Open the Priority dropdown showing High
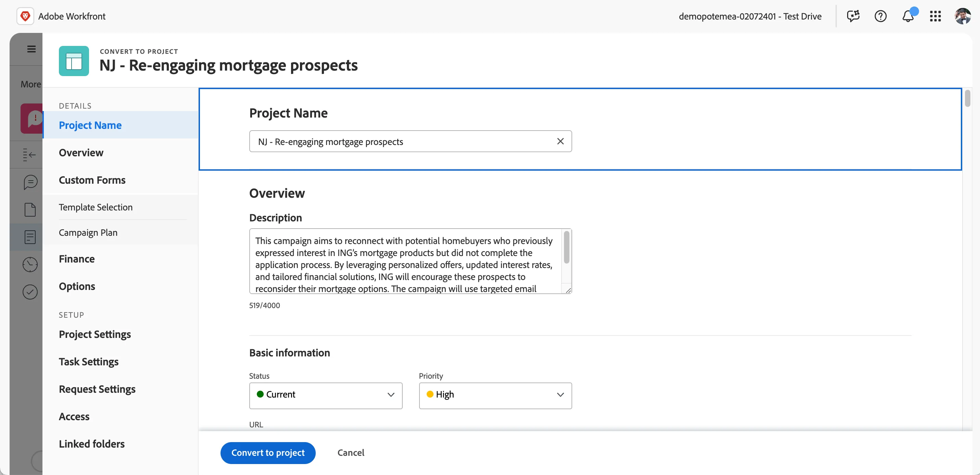This screenshot has height=475, width=980. coord(495,395)
